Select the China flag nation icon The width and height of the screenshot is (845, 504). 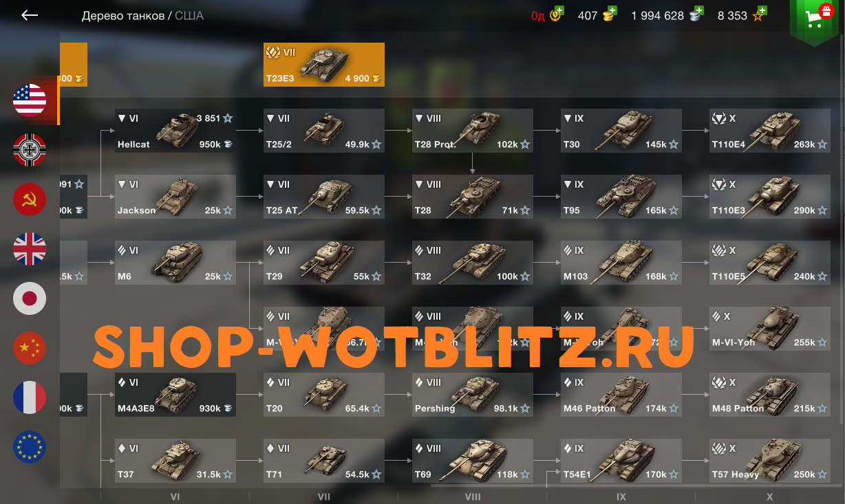(30, 348)
